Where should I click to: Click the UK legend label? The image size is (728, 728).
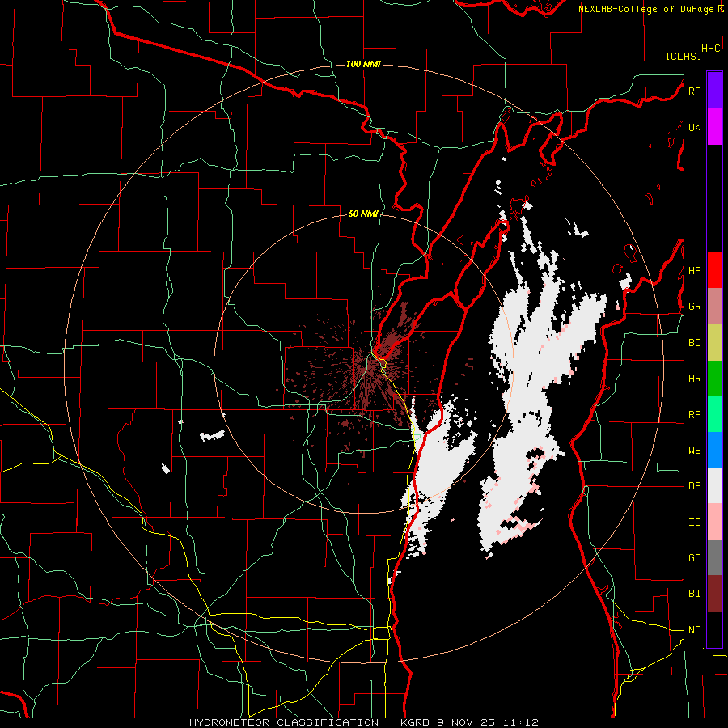[694, 127]
